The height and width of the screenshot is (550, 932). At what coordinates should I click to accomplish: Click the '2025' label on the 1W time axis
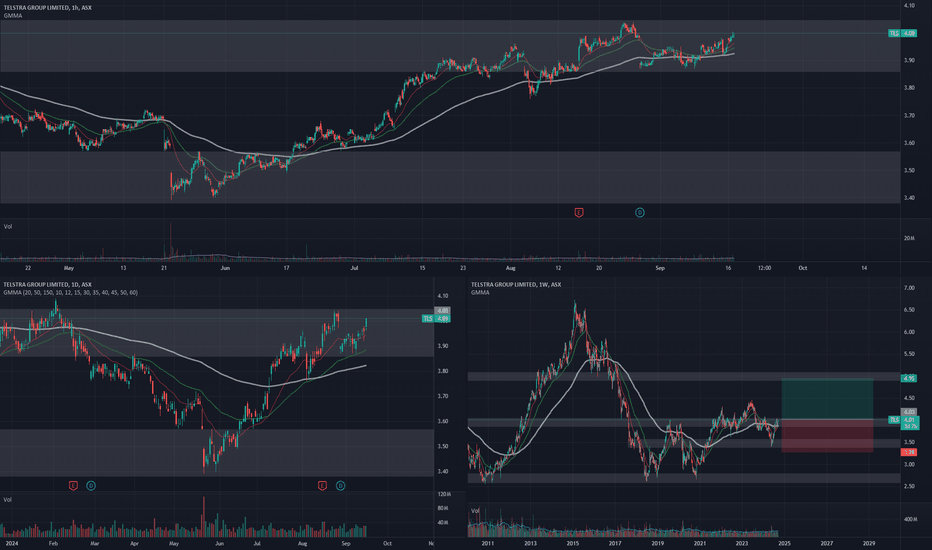[784, 543]
